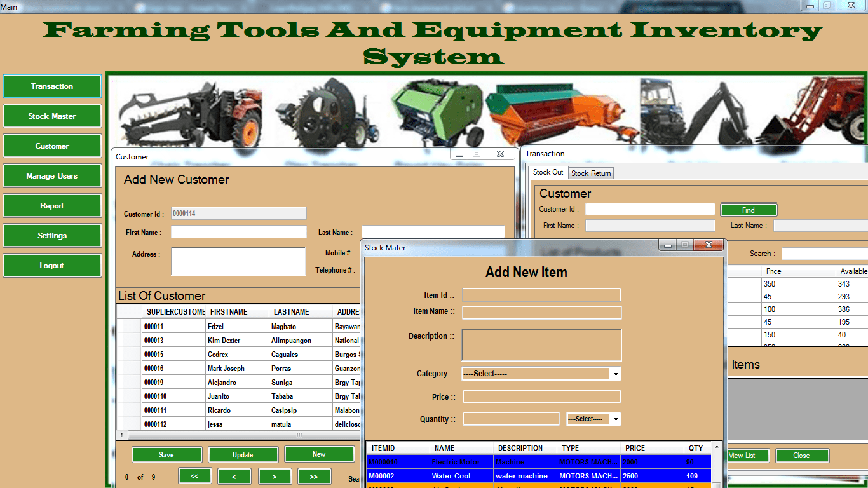The height and width of the screenshot is (488, 868).
Task: Switch to the Stock Return tab
Action: click(591, 173)
